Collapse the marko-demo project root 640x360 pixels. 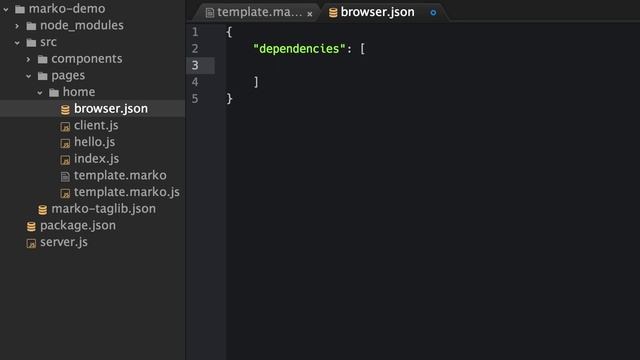(x=6, y=9)
